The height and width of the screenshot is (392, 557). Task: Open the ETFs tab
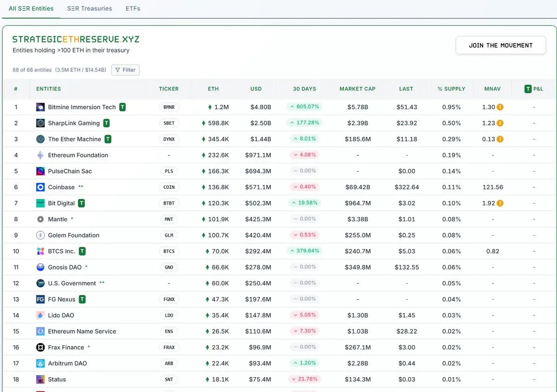tap(133, 8)
